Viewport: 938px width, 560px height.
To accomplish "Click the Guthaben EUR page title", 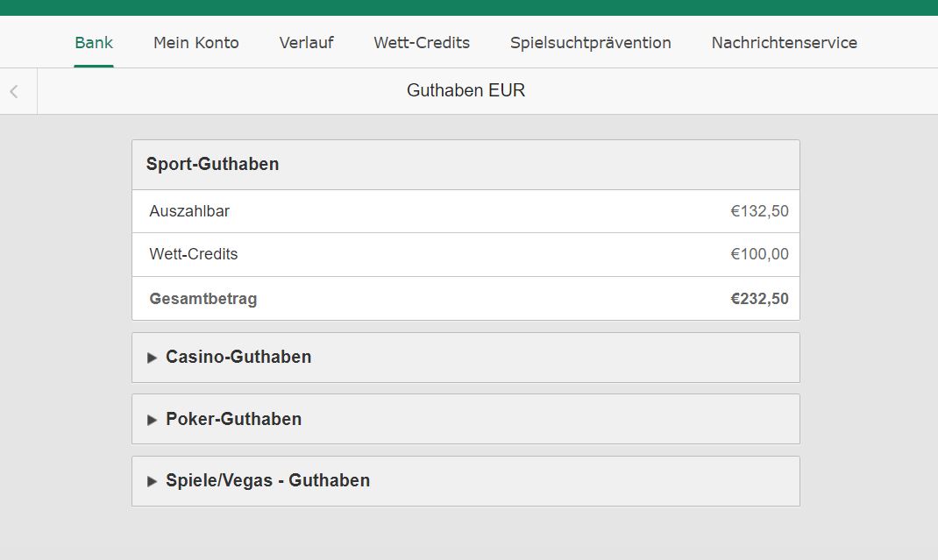I will point(466,91).
